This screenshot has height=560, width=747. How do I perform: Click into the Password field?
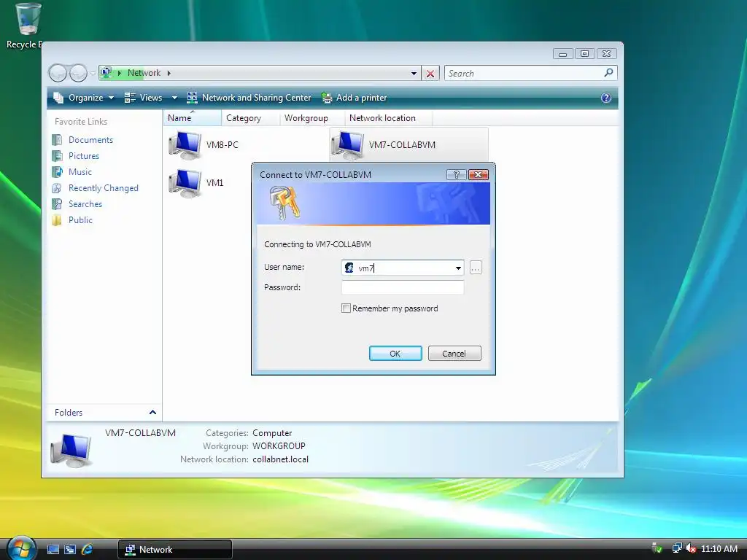(403, 287)
